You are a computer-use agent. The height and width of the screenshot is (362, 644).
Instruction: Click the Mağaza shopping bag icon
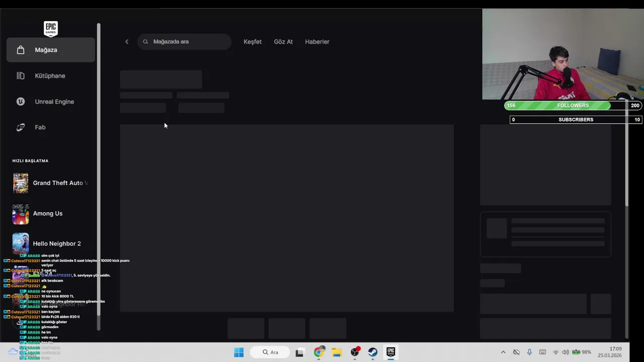(x=21, y=50)
